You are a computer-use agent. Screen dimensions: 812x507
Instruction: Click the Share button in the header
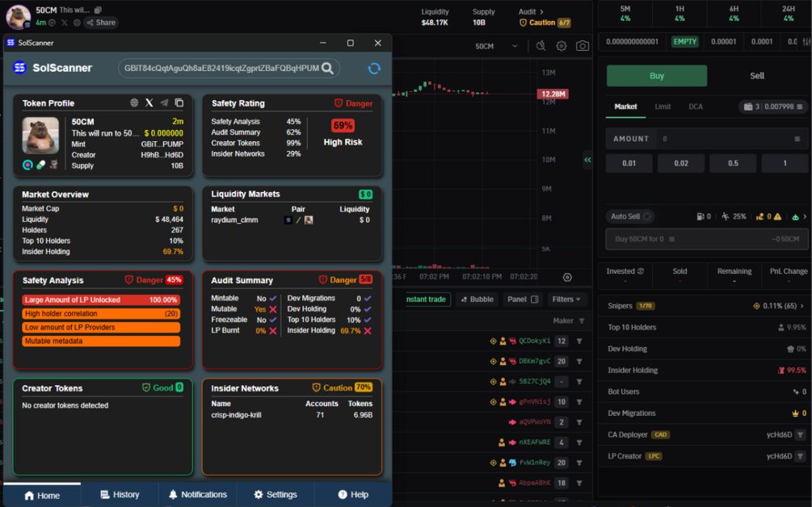[101, 23]
